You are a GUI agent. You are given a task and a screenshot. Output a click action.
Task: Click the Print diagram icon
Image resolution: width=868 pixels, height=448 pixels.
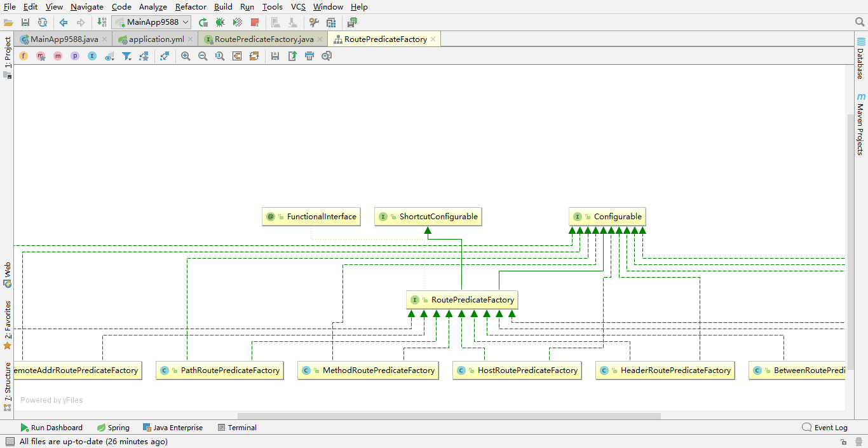pos(309,56)
